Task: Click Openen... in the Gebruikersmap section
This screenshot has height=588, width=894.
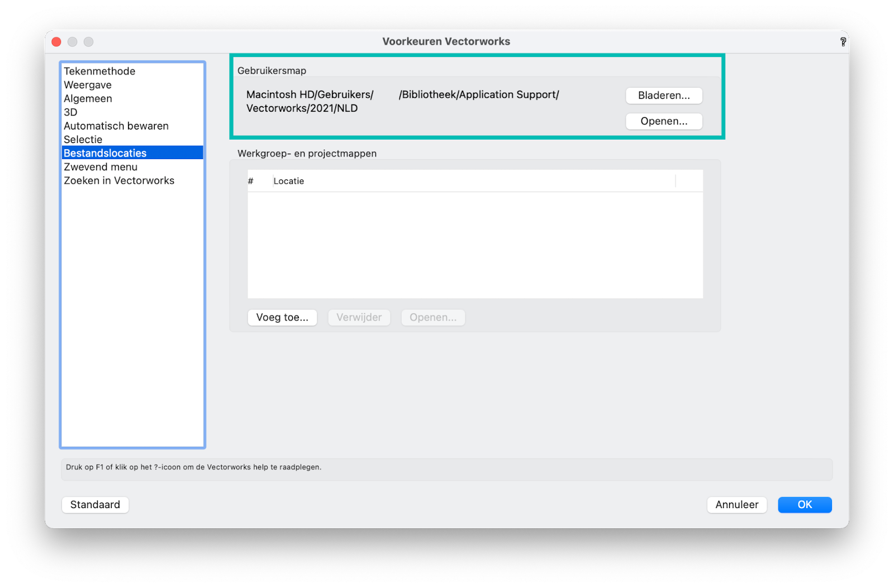Action: pyautogui.click(x=664, y=121)
